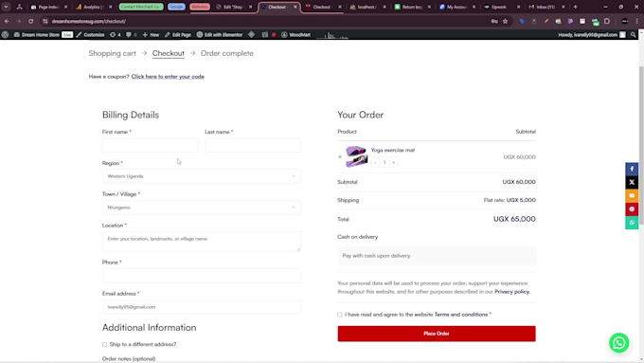This screenshot has height=363, width=644.
Task: Open the Region dropdown
Action: pyautogui.click(x=201, y=176)
